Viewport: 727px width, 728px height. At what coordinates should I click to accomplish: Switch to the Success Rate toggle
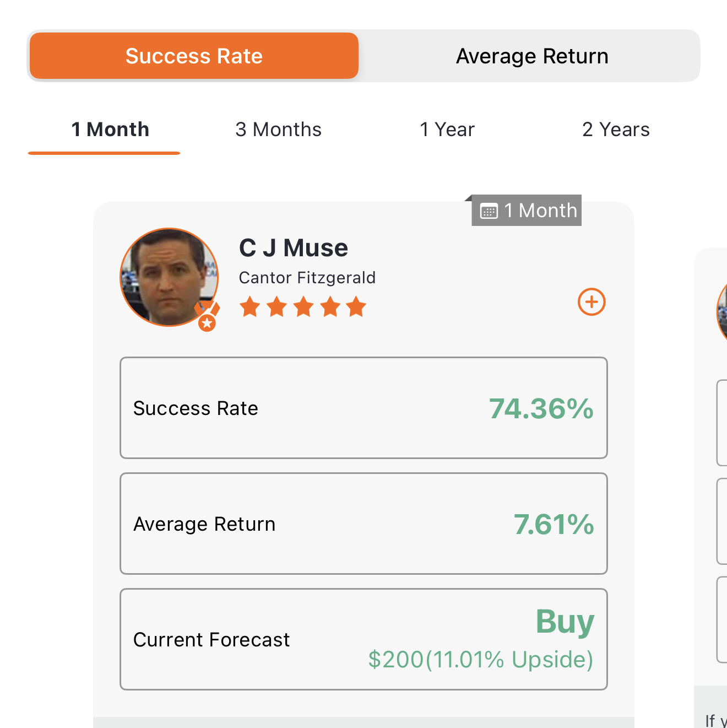(194, 56)
